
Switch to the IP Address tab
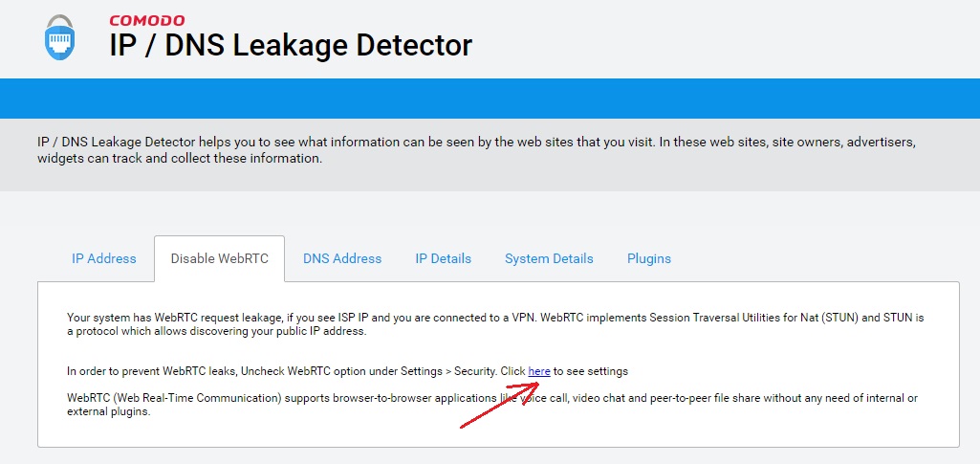pyautogui.click(x=104, y=258)
